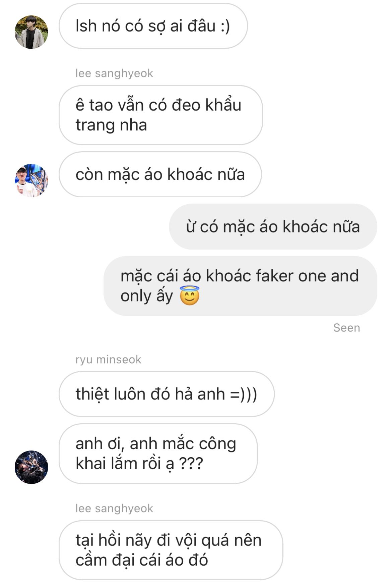Select message 'lsh nó có sợ ai đâu :)'
Viewport: 392px width, 583px height.
point(153,26)
